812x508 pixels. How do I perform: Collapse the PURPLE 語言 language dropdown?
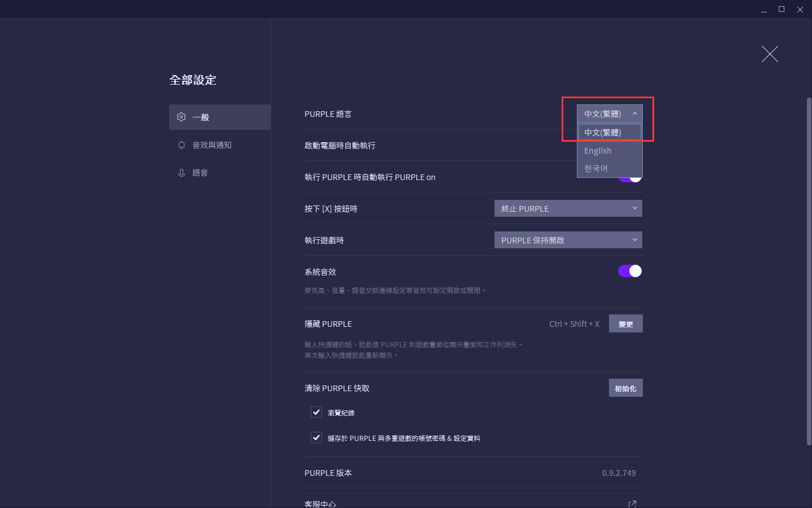pos(610,113)
